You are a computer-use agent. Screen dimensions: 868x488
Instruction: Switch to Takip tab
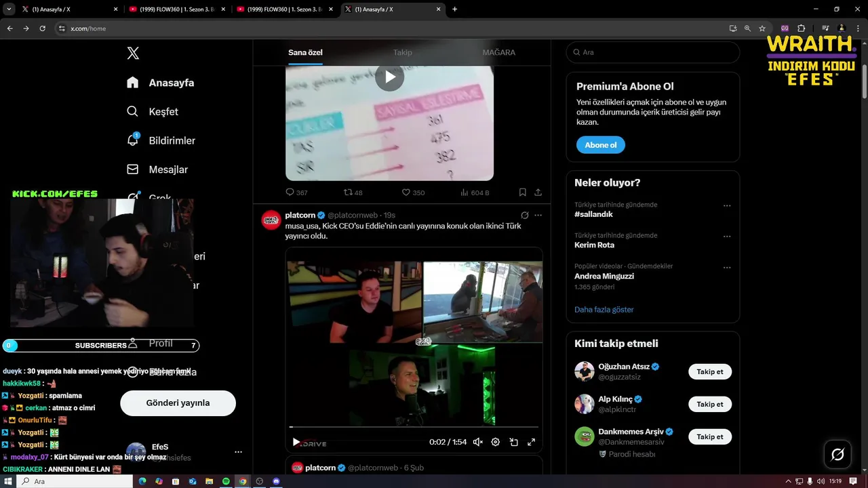tap(402, 52)
